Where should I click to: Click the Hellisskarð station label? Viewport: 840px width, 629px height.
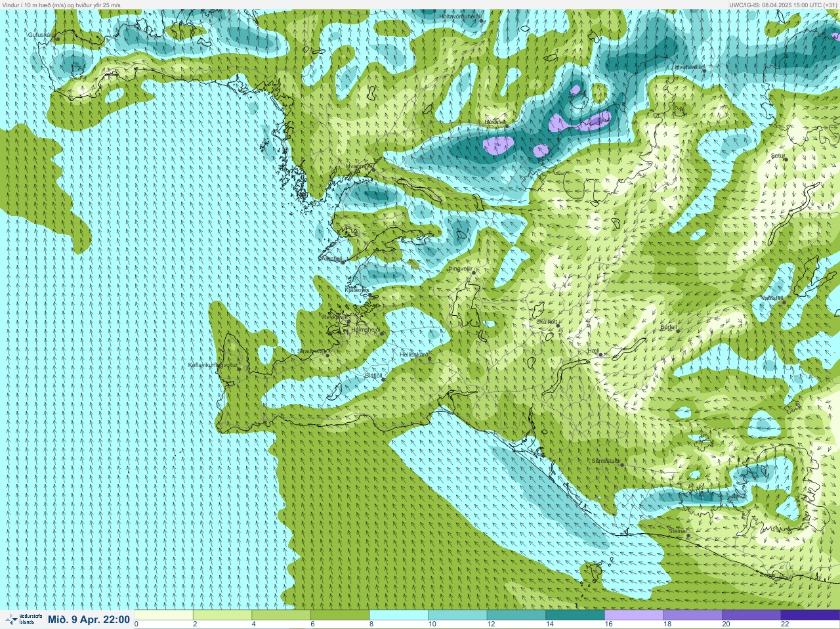point(414,355)
